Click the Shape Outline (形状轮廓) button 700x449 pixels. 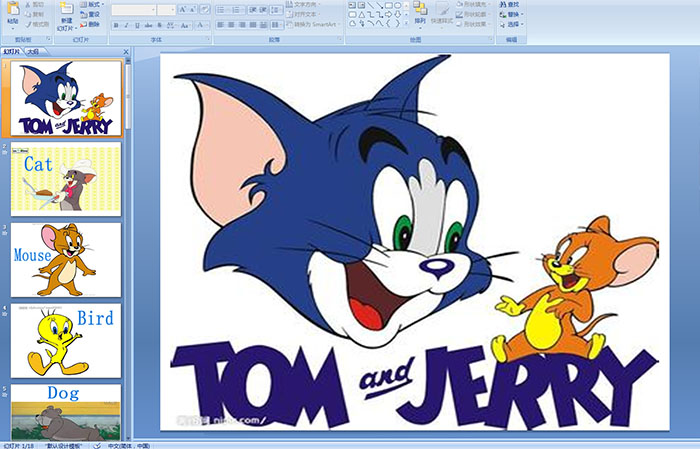pyautogui.click(x=473, y=14)
